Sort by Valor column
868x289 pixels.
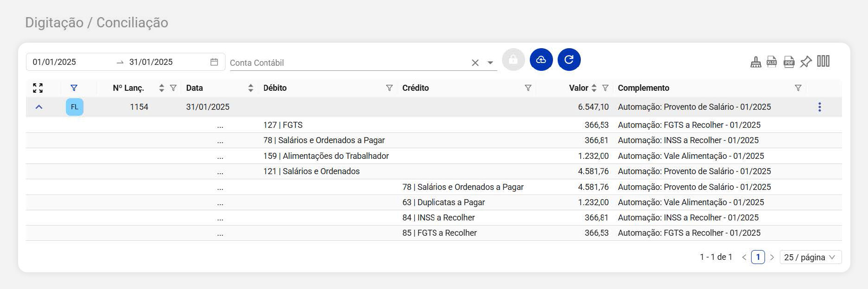point(594,88)
